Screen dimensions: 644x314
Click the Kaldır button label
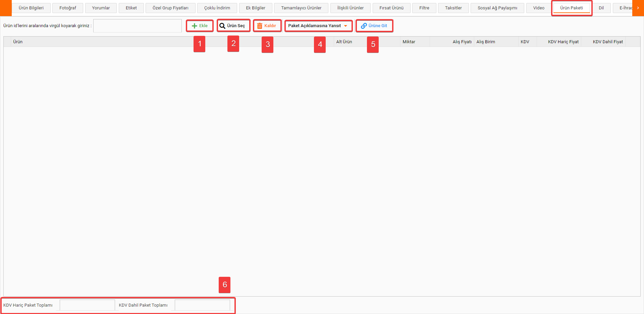tap(270, 26)
